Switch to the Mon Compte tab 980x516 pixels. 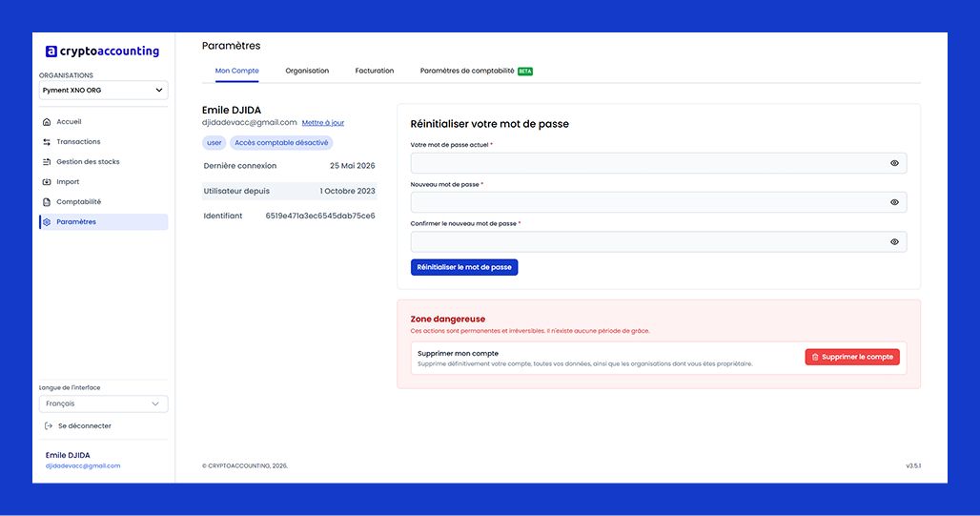tap(236, 71)
